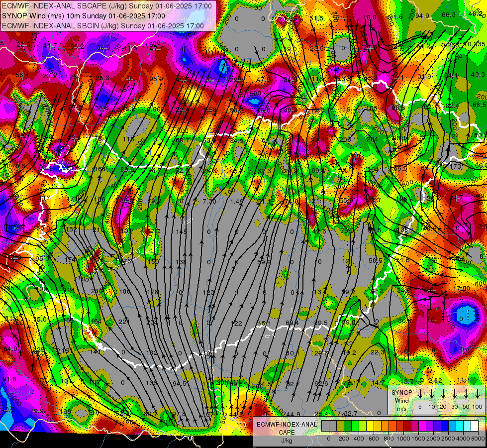The width and height of the screenshot is (487, 448).
Task: Click the 'CAPE' label in bottom legend
Action: tap(287, 433)
